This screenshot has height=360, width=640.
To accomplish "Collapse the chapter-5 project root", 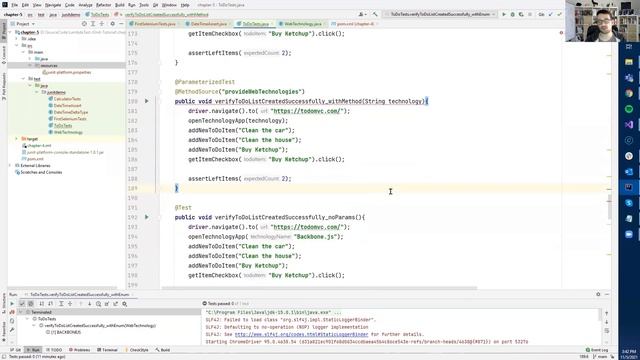I will [x=11, y=32].
